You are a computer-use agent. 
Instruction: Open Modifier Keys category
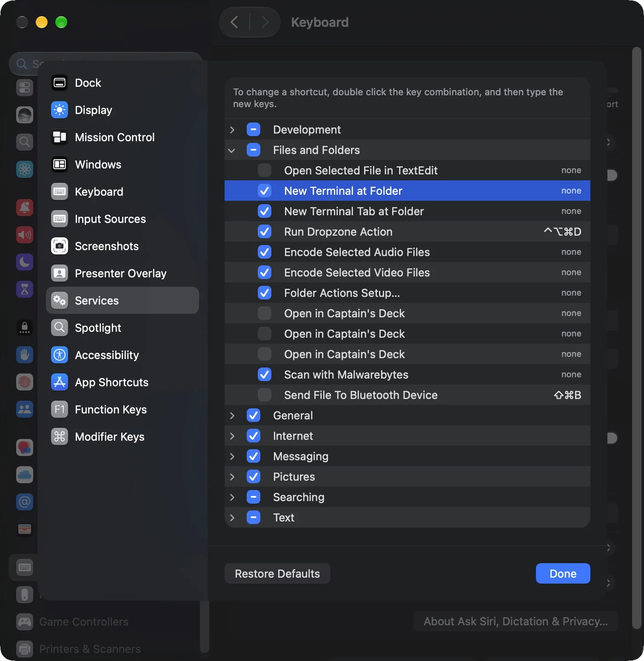click(x=123, y=436)
